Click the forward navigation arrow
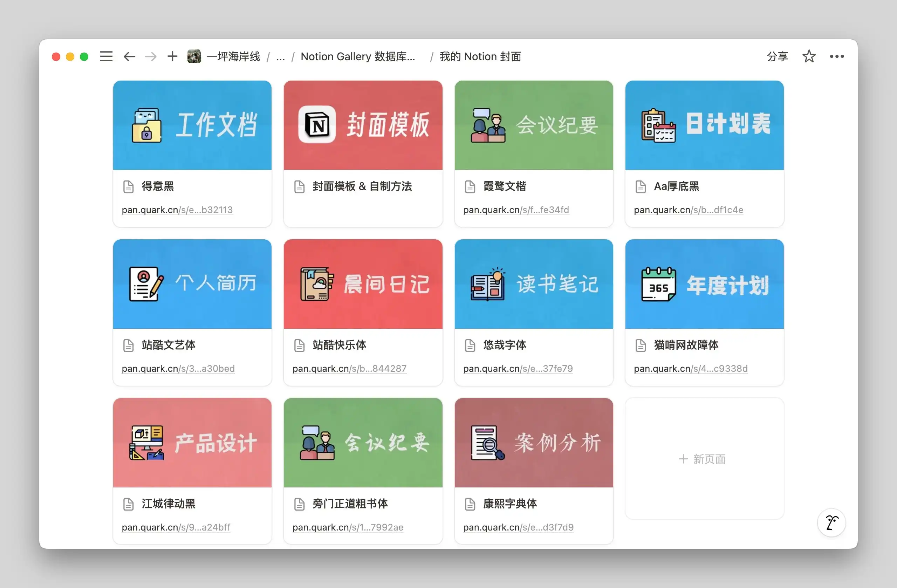Image resolution: width=897 pixels, height=588 pixels. [150, 56]
